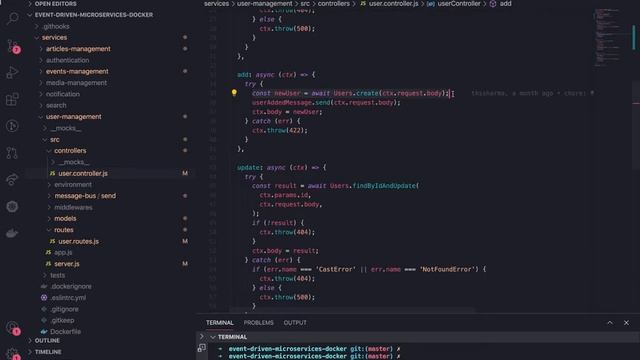Open user.routes.js file

click(78, 241)
